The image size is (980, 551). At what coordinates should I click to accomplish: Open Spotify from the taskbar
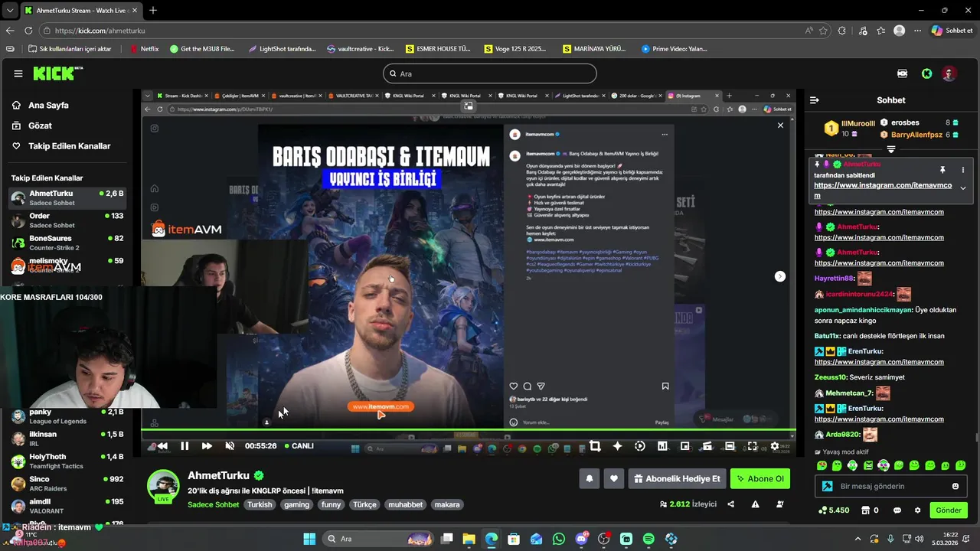click(x=648, y=539)
